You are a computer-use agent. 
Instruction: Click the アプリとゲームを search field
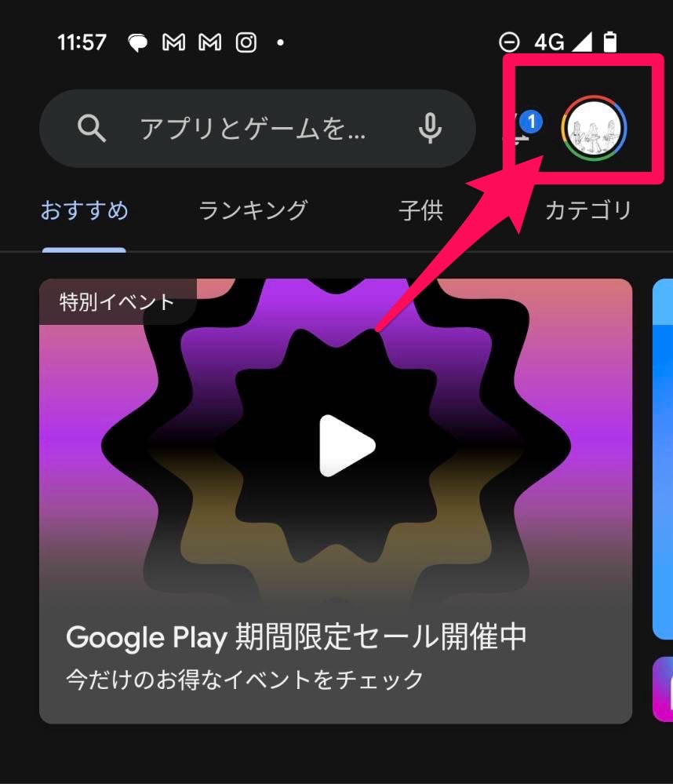pos(257,128)
